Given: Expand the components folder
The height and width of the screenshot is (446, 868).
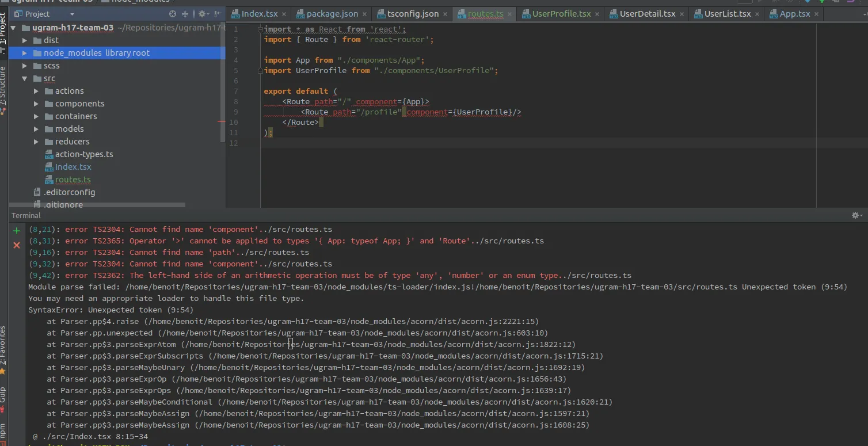Looking at the screenshot, I should (36, 104).
